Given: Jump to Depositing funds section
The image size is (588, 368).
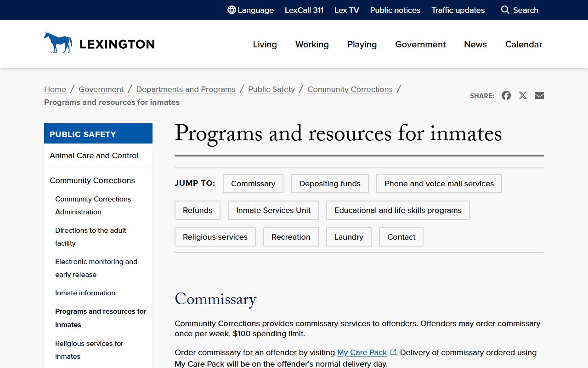Looking at the screenshot, I should pyautogui.click(x=330, y=184).
